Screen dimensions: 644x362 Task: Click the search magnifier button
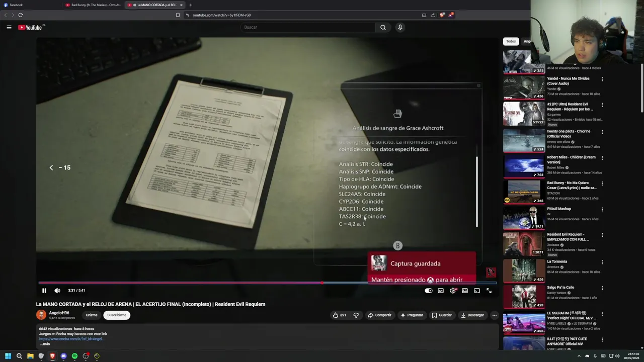point(383,27)
